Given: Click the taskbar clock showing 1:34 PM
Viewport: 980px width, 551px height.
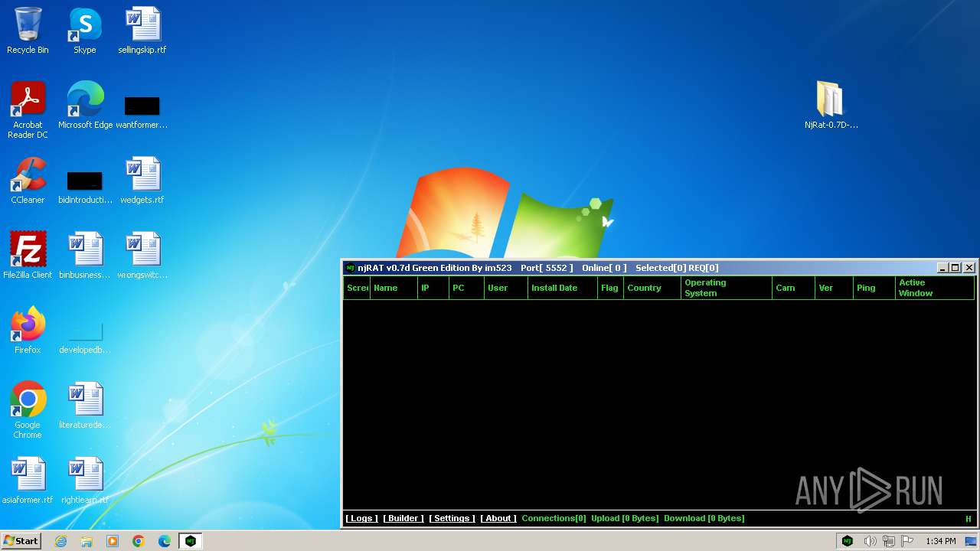Looking at the screenshot, I should click(940, 541).
